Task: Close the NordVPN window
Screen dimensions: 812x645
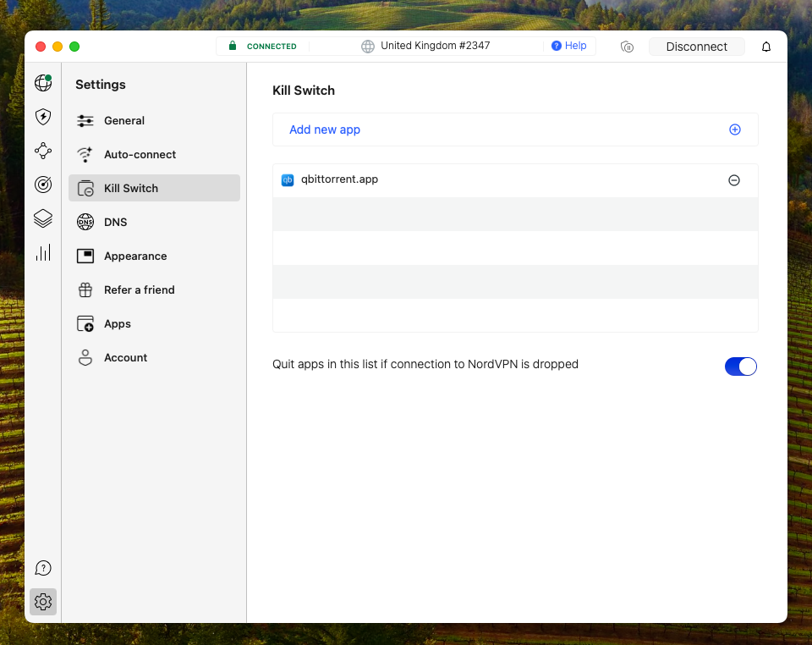Action: click(x=41, y=47)
